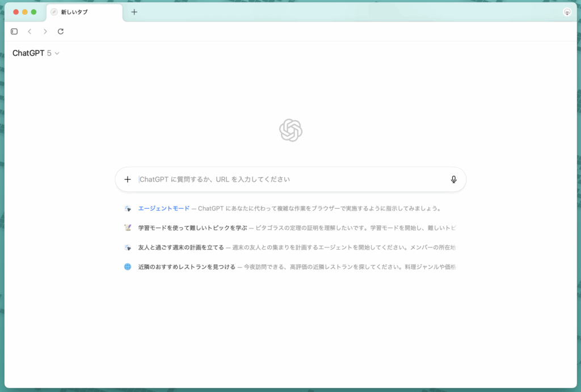Click the cursor icon beside 週末の計画 suggestion
Image resolution: width=581 pixels, height=392 pixels.
pyautogui.click(x=127, y=247)
